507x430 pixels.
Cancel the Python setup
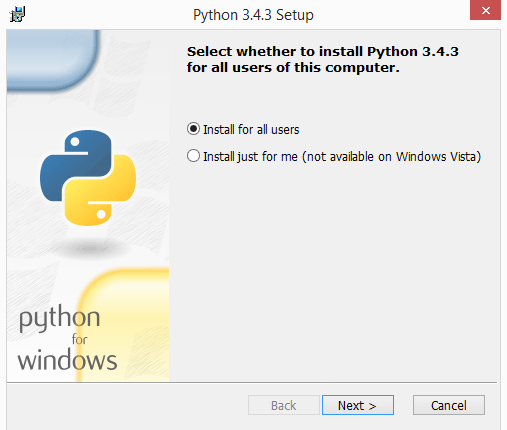449,405
